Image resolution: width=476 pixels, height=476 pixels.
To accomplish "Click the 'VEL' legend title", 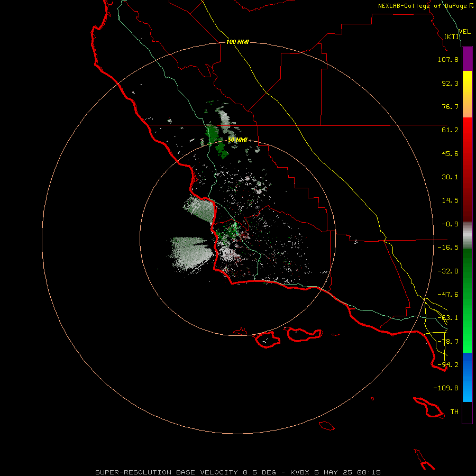I will 464,31.
